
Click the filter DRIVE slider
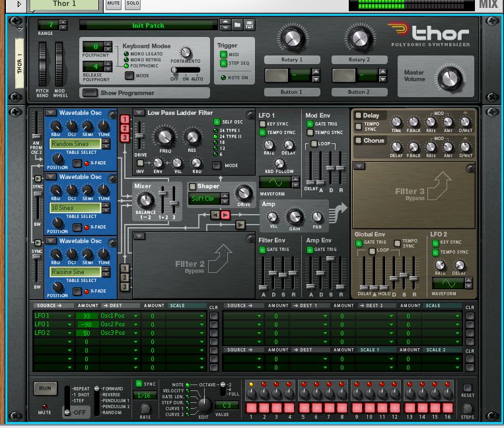(139, 135)
